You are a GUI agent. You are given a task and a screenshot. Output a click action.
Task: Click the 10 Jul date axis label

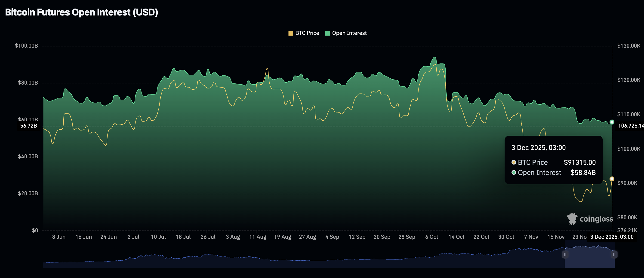tap(158, 237)
